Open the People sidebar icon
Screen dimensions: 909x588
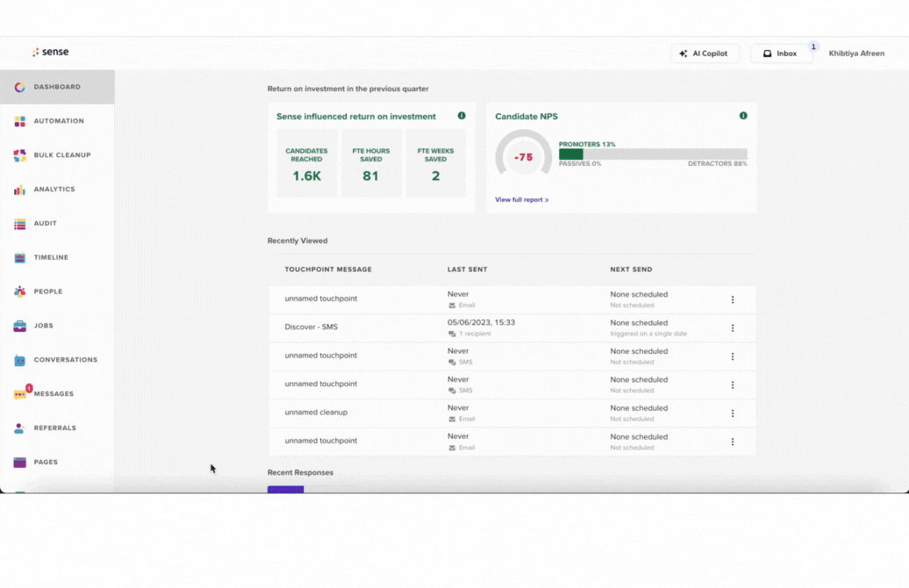tap(19, 291)
